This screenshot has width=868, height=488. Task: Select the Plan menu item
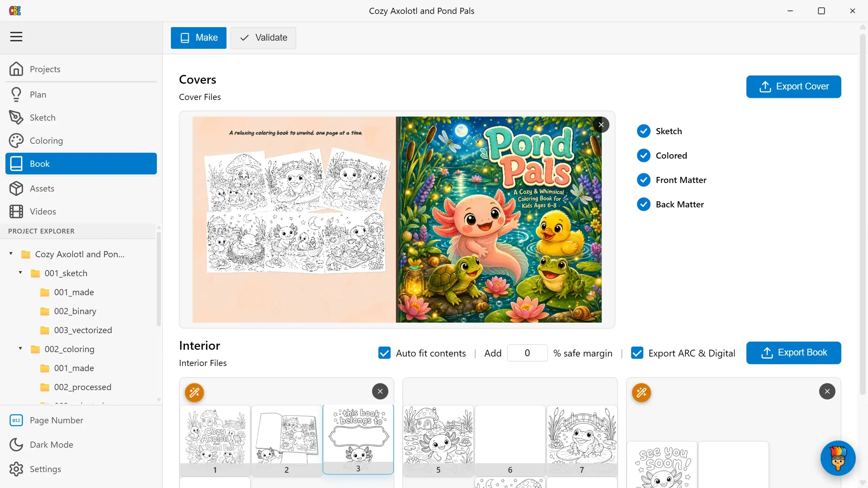(81, 95)
